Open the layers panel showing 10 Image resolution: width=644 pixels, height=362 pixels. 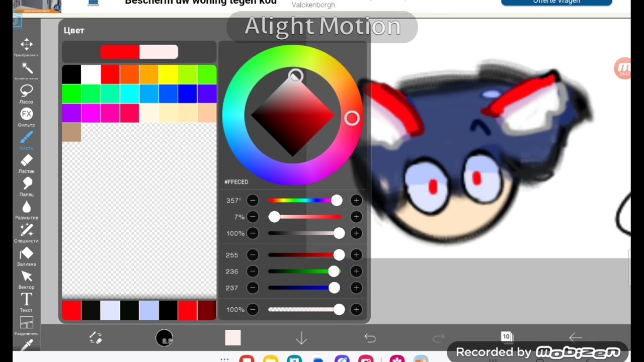pos(507,336)
